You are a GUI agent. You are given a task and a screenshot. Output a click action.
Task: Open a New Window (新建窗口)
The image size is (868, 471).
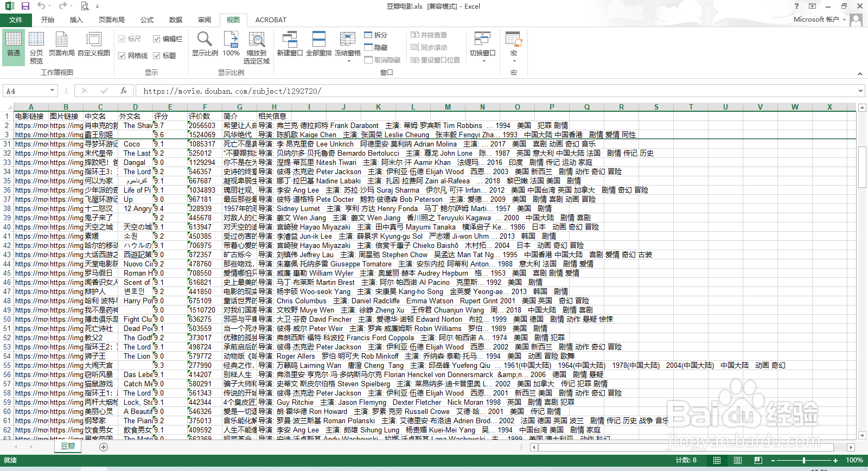[x=290, y=44]
